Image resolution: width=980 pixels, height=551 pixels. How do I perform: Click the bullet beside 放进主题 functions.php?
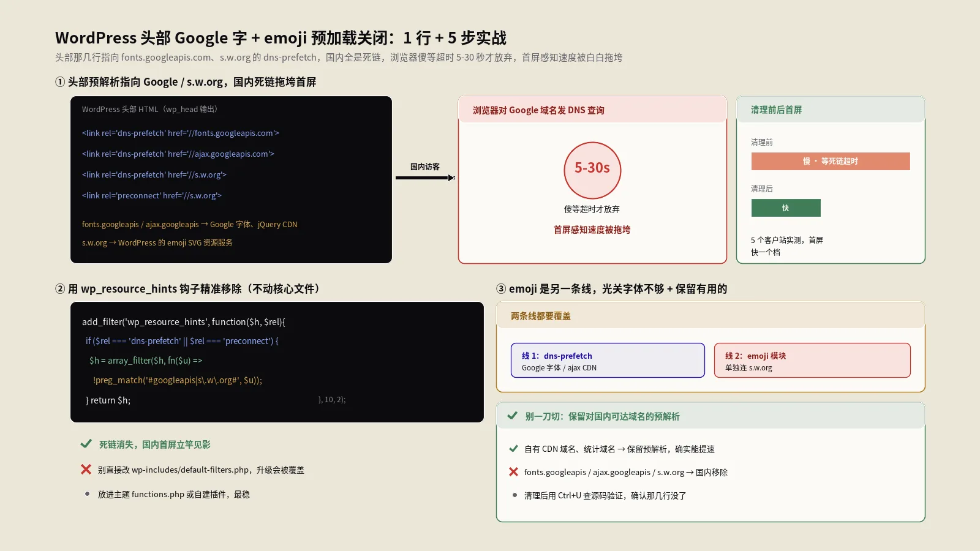(87, 493)
